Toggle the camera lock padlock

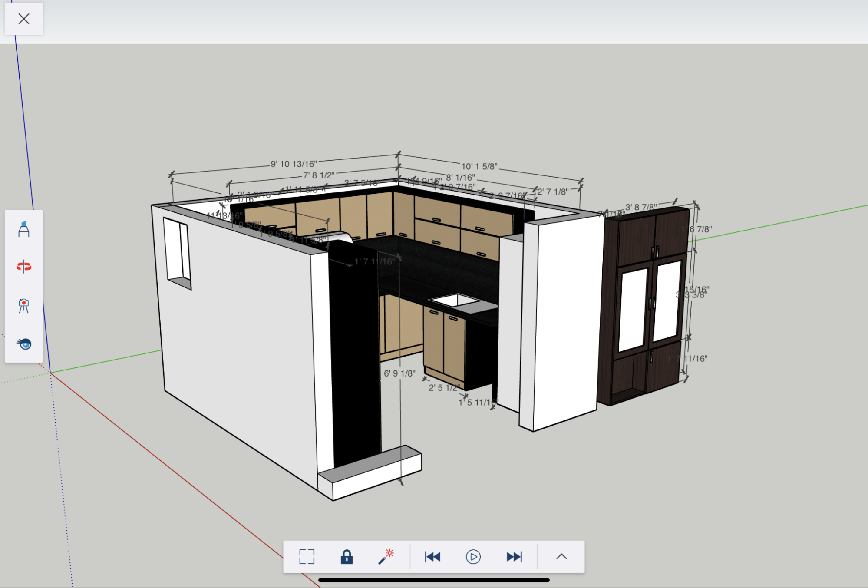click(347, 556)
